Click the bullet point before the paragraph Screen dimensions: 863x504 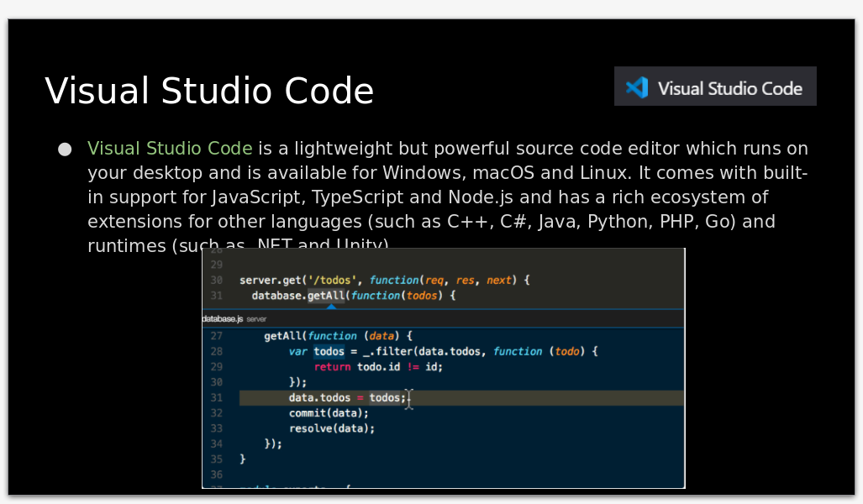pos(65,150)
